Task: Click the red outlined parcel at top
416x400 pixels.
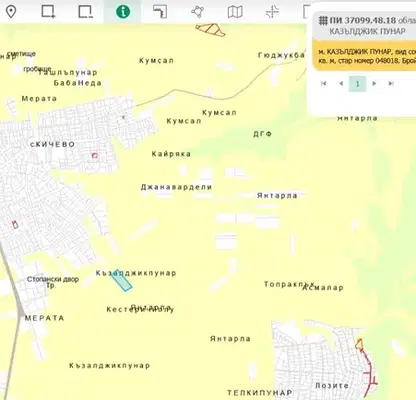Action: coord(211,29)
